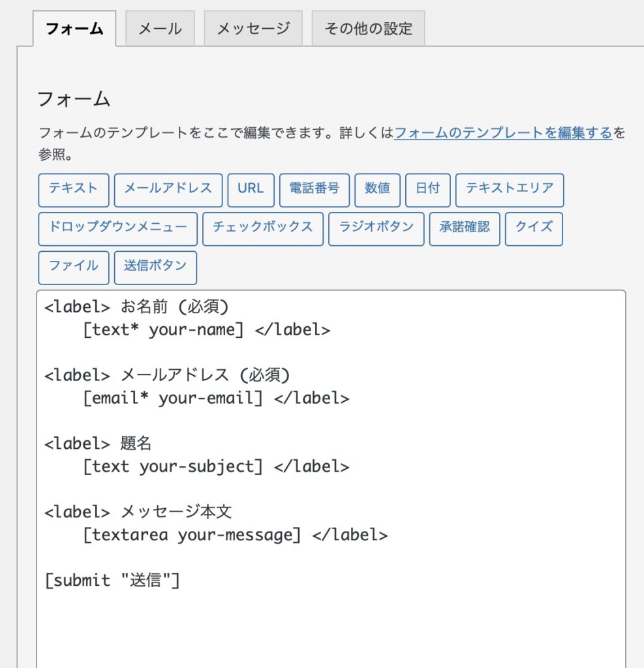This screenshot has height=668, width=644.
Task: Select the その他の設定 tab
Action: (x=368, y=29)
